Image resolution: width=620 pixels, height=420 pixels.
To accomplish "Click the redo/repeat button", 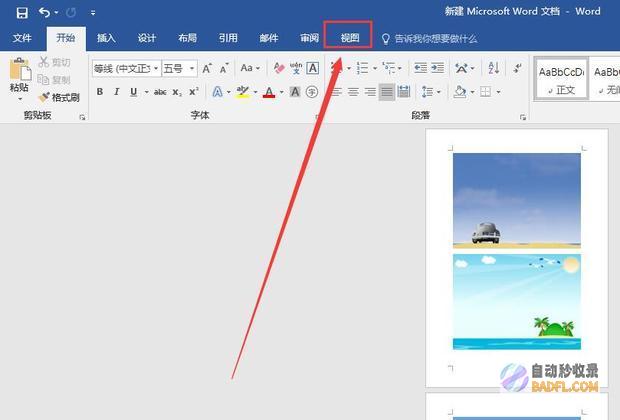I will [x=71, y=13].
